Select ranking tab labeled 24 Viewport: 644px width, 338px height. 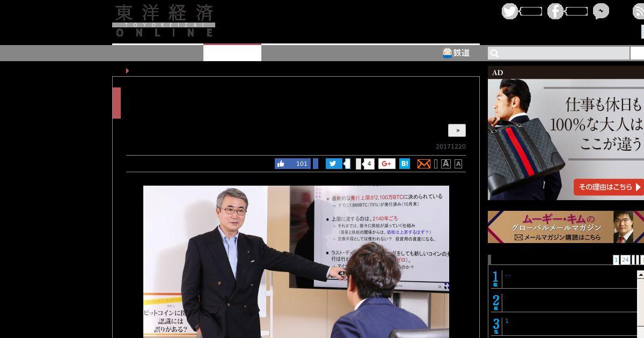[x=625, y=260]
